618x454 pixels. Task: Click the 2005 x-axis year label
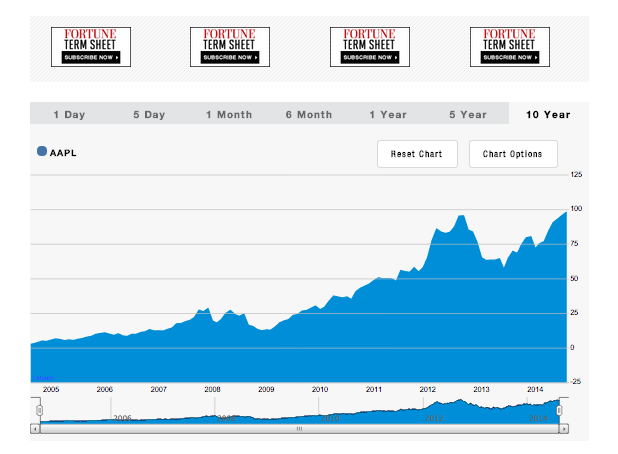(x=51, y=389)
